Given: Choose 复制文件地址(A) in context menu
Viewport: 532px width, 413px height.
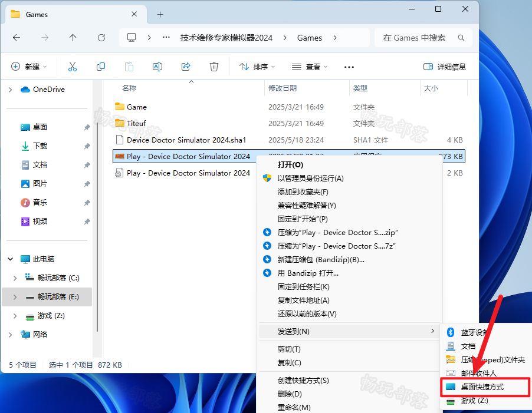Looking at the screenshot, I should click(x=350, y=300).
